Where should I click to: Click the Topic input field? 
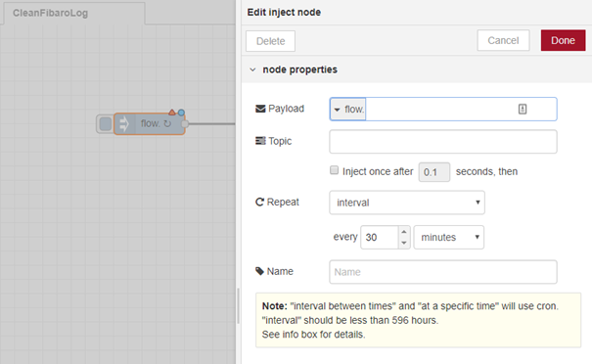click(443, 142)
